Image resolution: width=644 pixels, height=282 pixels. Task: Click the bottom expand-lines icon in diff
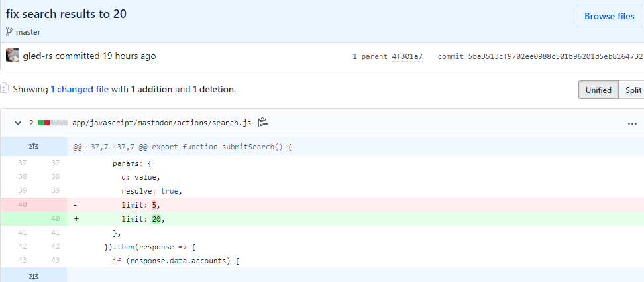(x=33, y=275)
